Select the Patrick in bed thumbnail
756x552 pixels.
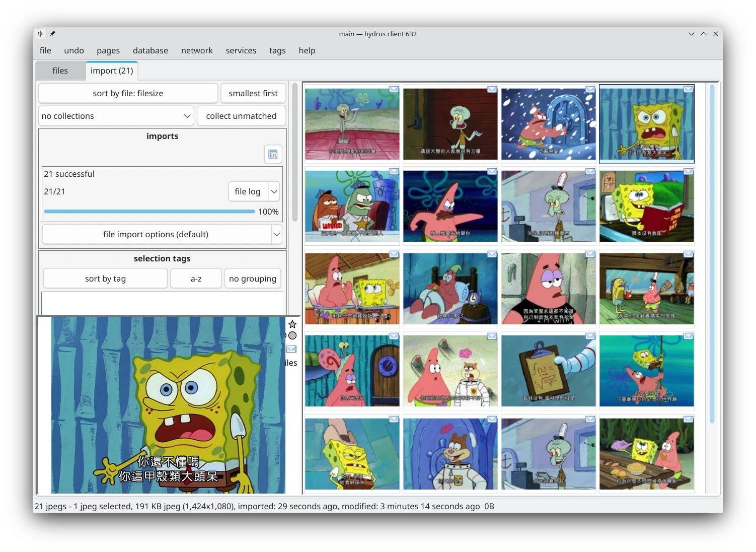pyautogui.click(x=449, y=289)
